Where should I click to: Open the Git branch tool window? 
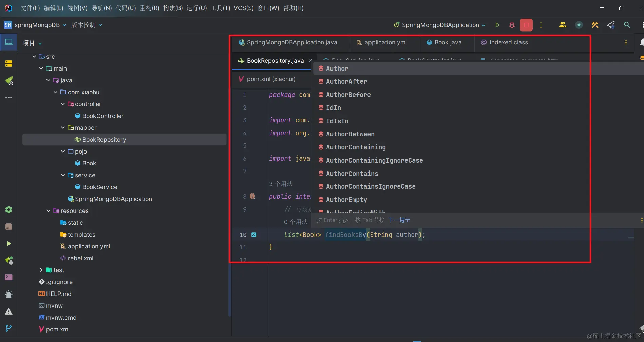[x=8, y=328]
